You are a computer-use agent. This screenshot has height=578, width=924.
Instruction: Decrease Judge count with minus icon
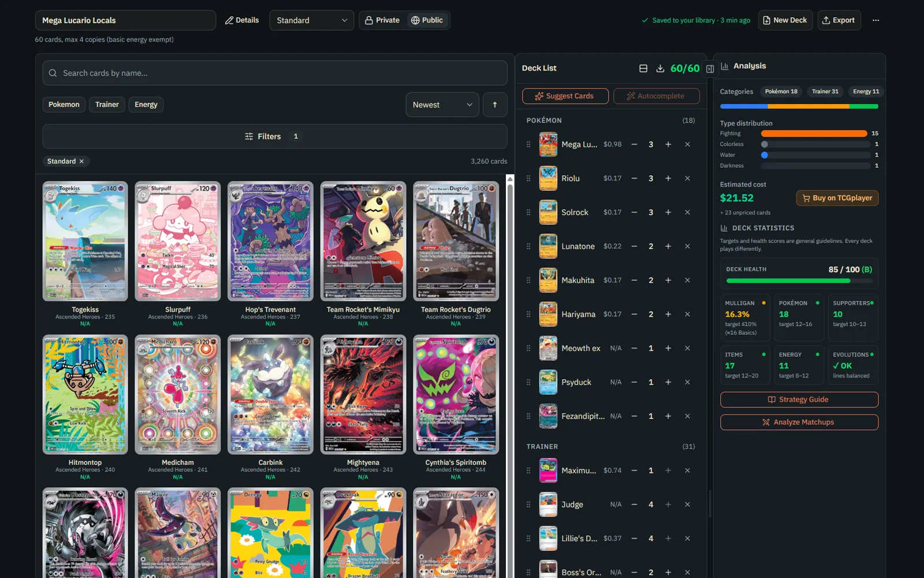(634, 505)
